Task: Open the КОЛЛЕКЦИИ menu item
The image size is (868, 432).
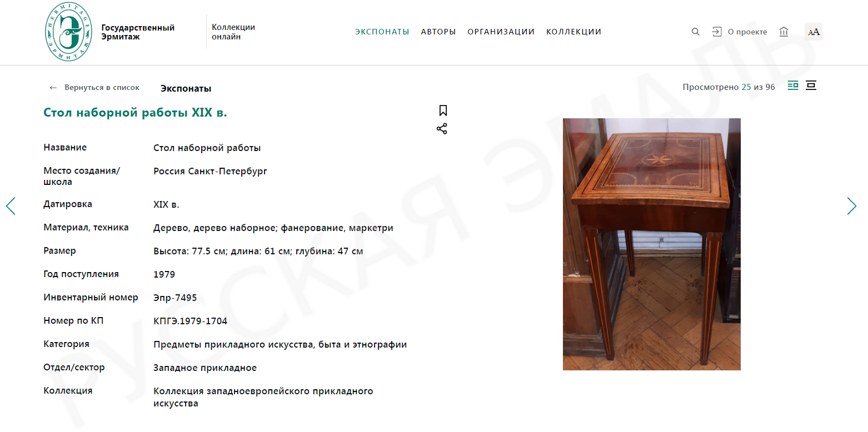Action: point(574,32)
